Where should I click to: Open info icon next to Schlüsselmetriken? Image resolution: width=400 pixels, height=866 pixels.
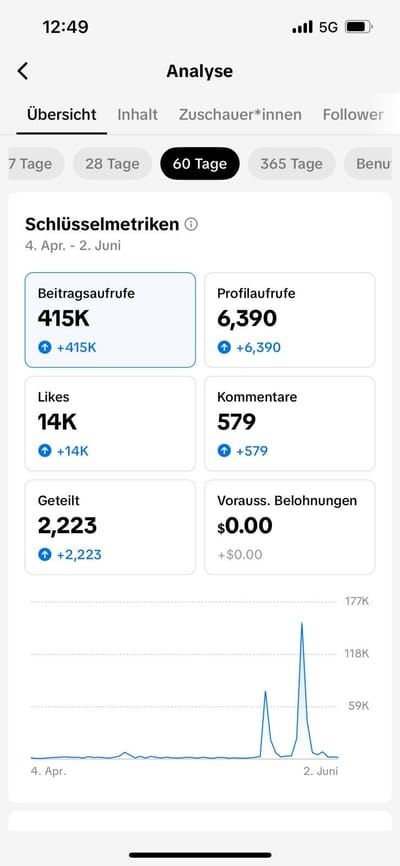(191, 224)
